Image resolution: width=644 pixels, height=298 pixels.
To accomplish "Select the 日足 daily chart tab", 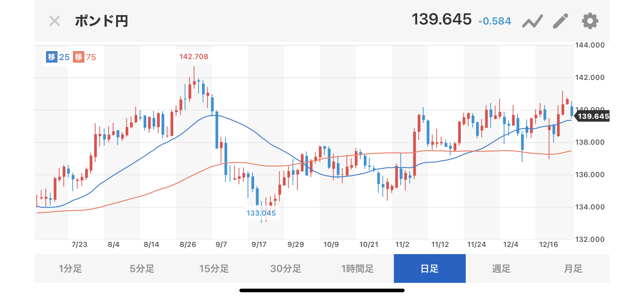I will (x=429, y=268).
